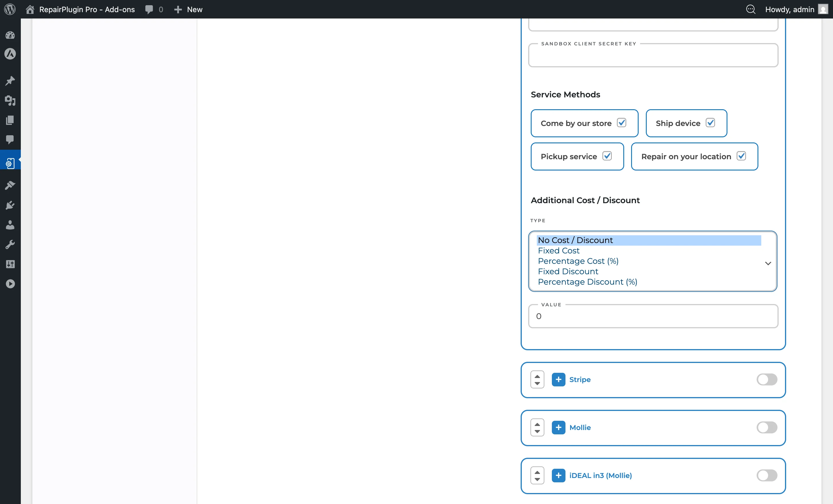The height and width of the screenshot is (504, 833).
Task: Open the Plugins plug icon
Action: (x=10, y=205)
